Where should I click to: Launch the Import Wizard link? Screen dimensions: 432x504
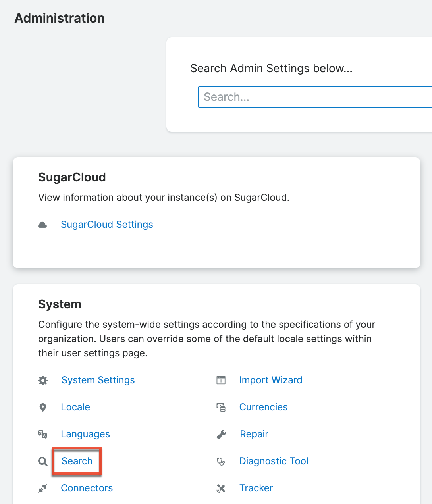pyautogui.click(x=271, y=380)
